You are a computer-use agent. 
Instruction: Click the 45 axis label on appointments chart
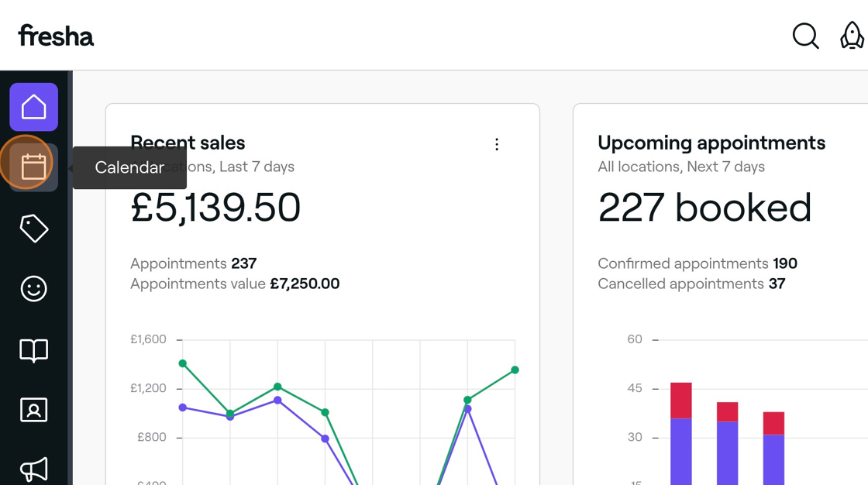pyautogui.click(x=635, y=388)
